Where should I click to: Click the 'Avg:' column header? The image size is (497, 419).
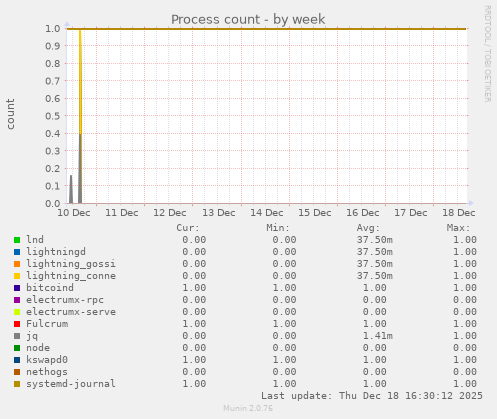[368, 228]
